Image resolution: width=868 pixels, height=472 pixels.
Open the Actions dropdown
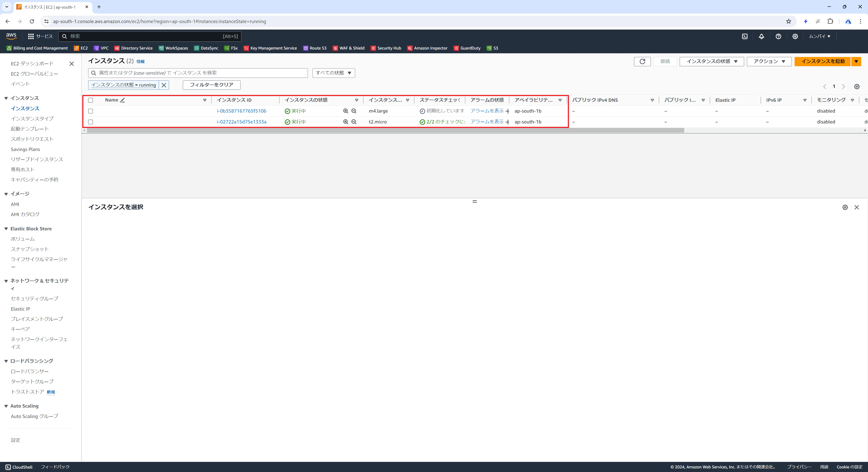769,61
